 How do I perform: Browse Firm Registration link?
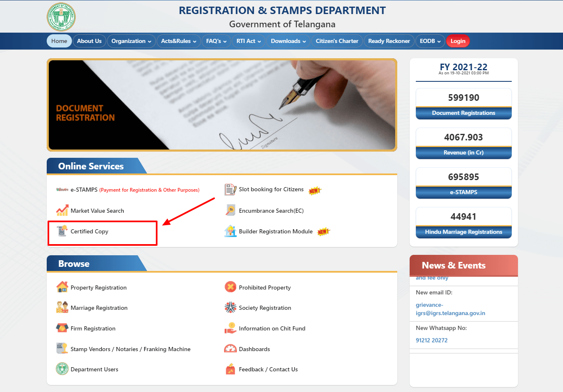pos(93,328)
